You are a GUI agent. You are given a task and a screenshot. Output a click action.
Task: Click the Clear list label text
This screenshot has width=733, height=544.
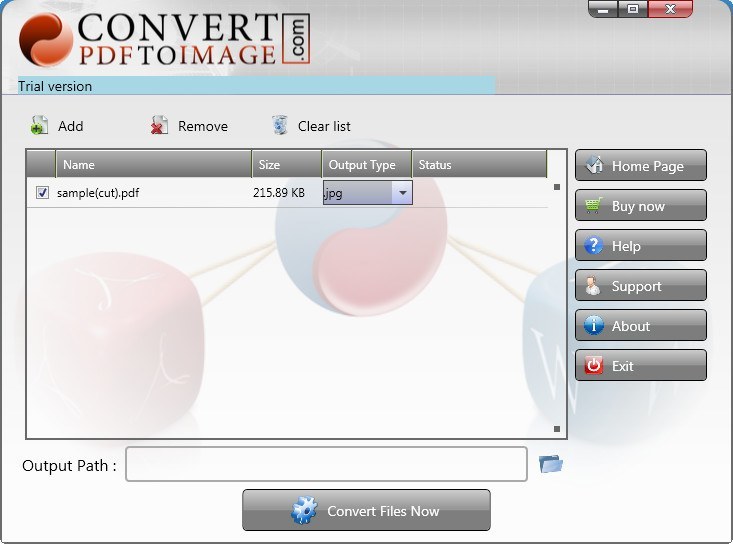tap(324, 126)
